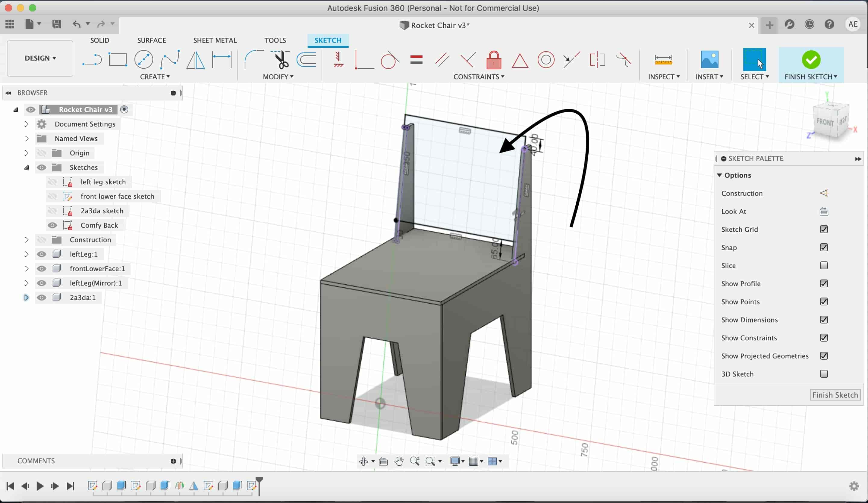Open the CREATE dropdown menu
The image size is (868, 503).
pyautogui.click(x=155, y=77)
